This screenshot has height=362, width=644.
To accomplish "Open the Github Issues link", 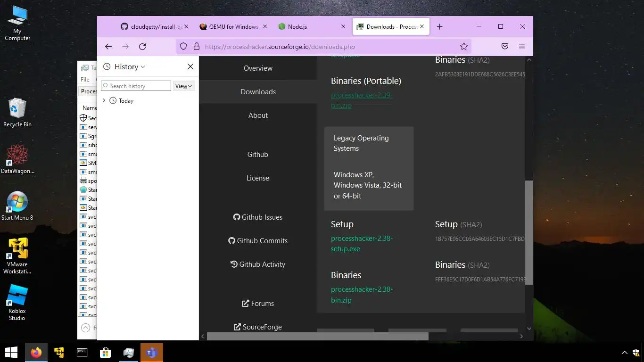I will 258,217.
